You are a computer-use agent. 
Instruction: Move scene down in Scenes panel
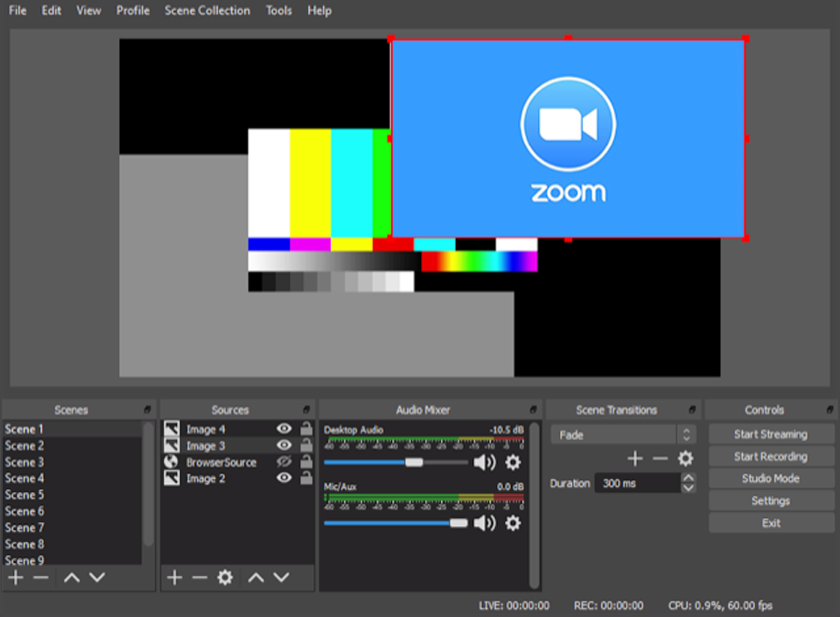[x=97, y=578]
